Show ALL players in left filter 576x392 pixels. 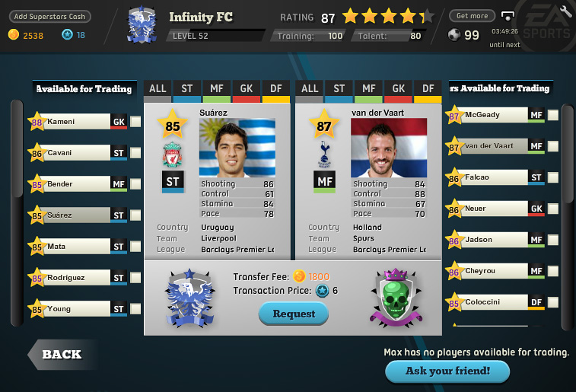click(x=158, y=91)
